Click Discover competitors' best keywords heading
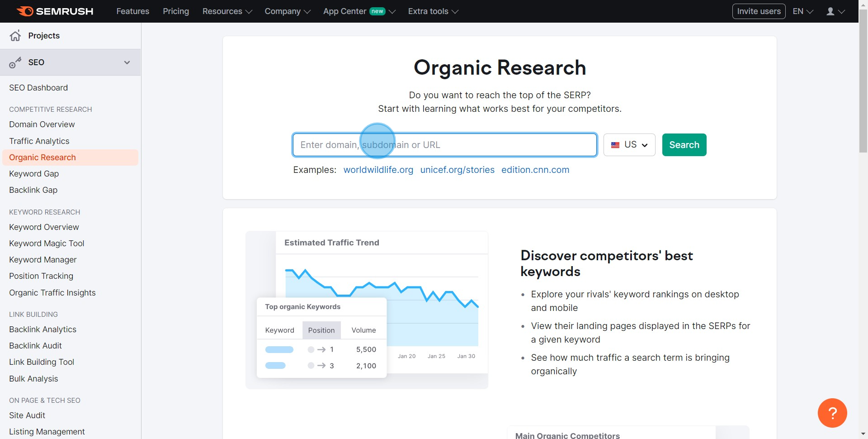Screen dimensions: 868x439 [607, 263]
